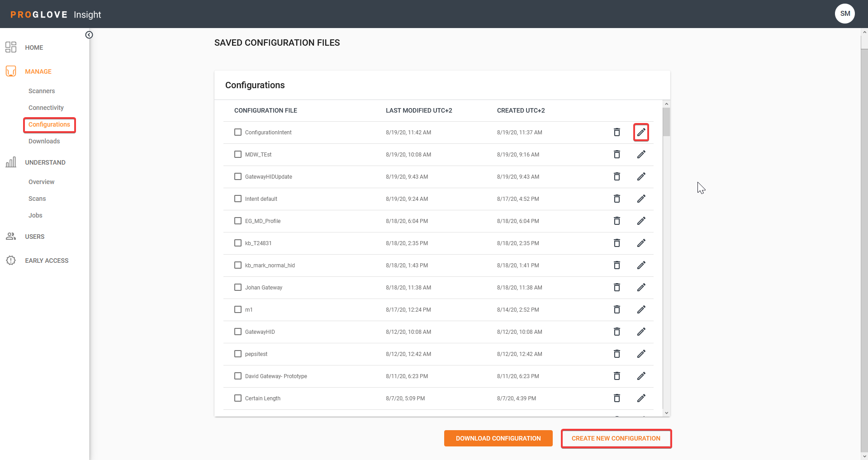Edit ConfigurationIntent using the pencil icon

pos(641,132)
